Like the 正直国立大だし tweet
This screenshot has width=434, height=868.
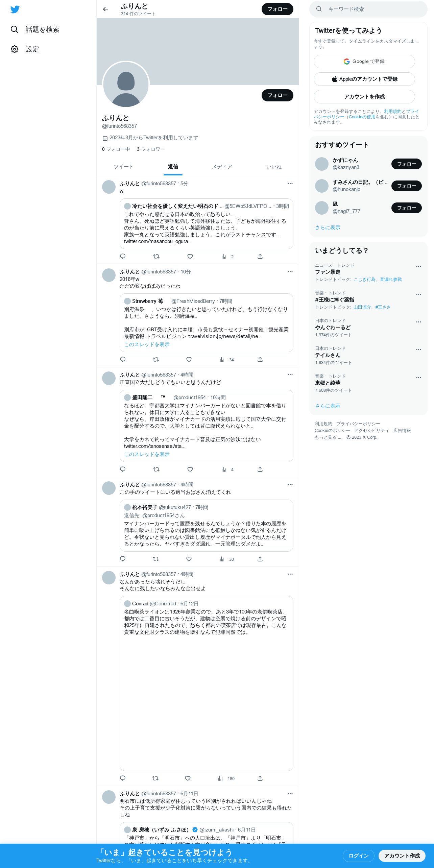190,469
